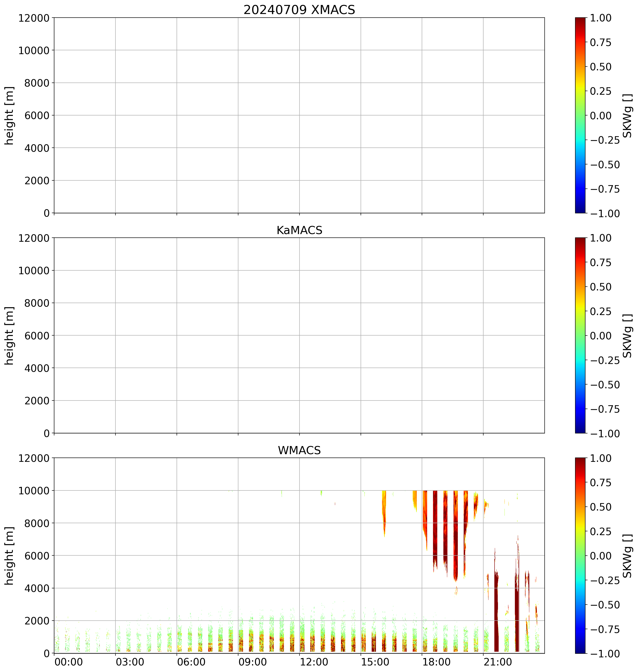Screen dimensions: 638x672
Task: Click the 1.00 label on the WMACS colorbar
Action: 601,458
